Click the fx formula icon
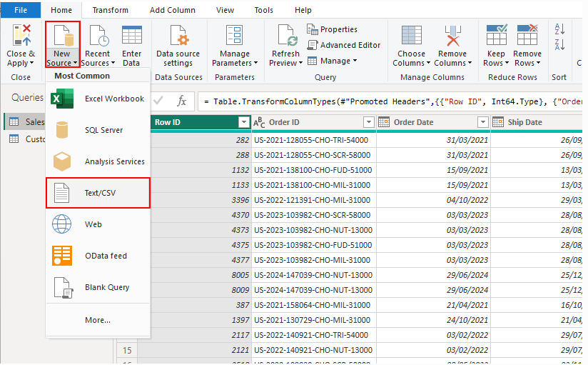 click(181, 101)
